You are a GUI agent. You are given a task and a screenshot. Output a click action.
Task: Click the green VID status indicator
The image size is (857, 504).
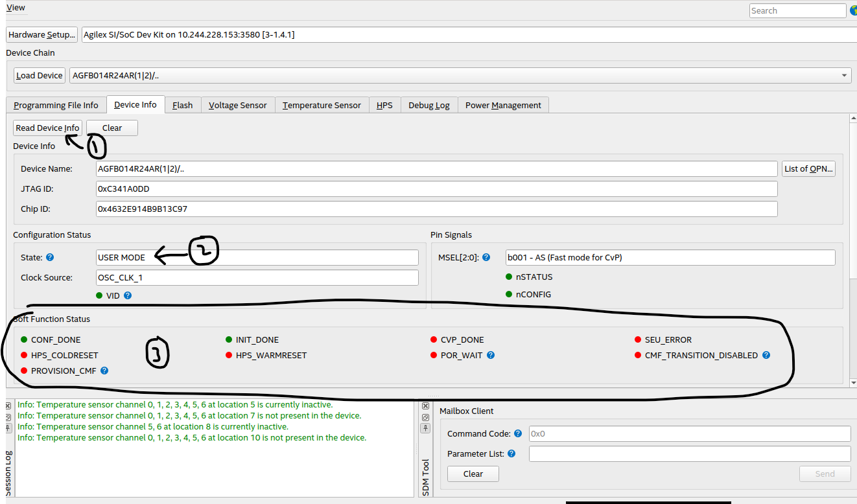point(99,295)
